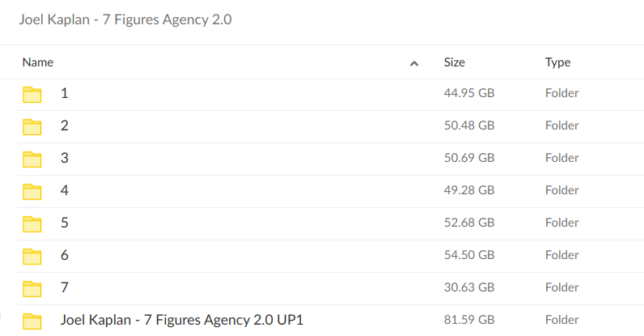This screenshot has height=336, width=644.
Task: Open folder 3 by its name
Action: 65,158
